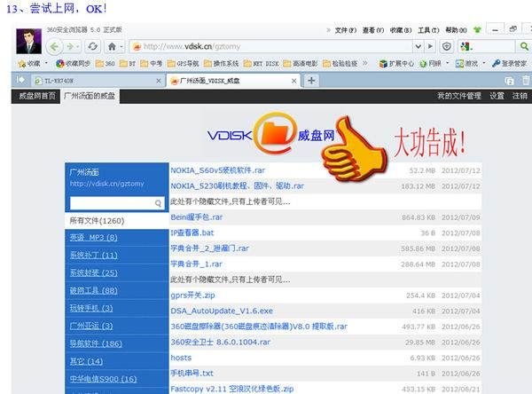Expand the 网银 dropdown arrow

click(447, 63)
